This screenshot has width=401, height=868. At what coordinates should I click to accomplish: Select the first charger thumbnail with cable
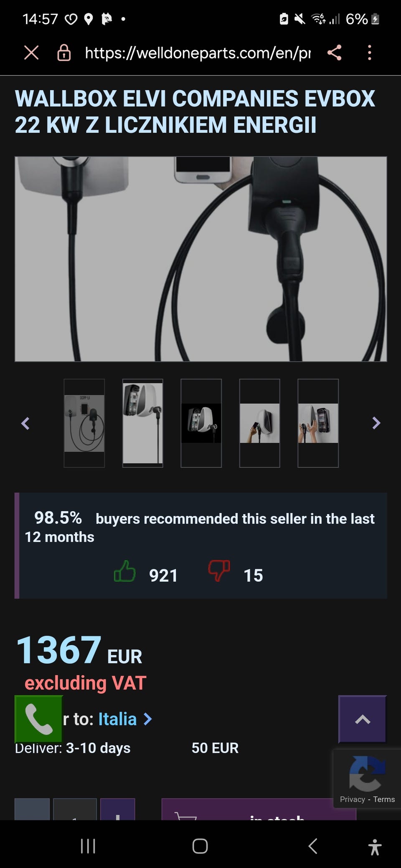pyautogui.click(x=84, y=423)
